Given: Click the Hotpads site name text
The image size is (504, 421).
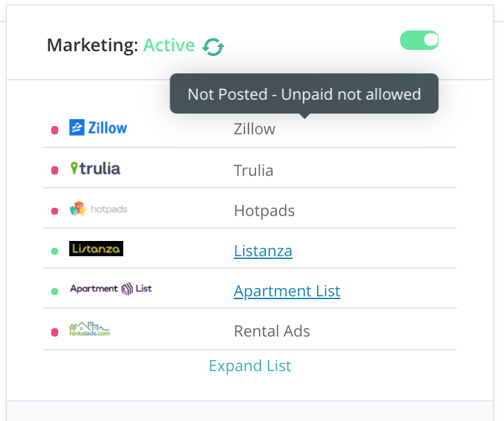Looking at the screenshot, I should 264,210.
